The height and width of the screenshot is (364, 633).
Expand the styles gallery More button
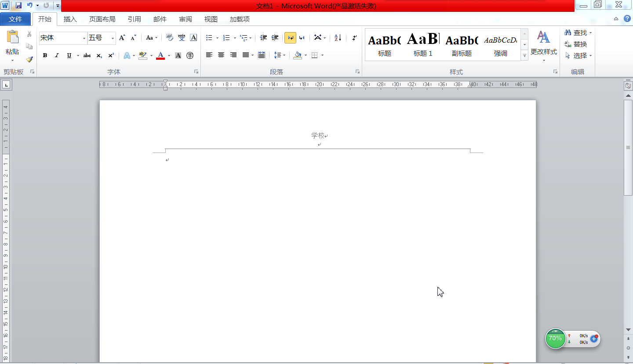(x=524, y=56)
